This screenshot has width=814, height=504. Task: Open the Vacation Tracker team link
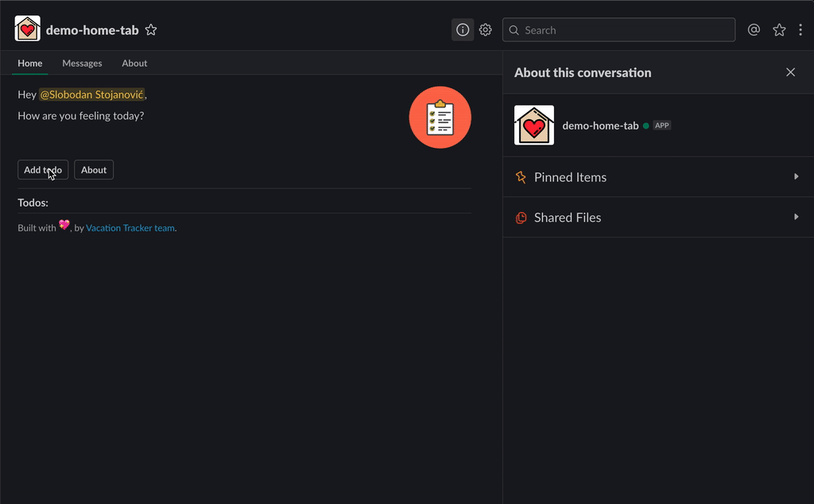pos(130,228)
